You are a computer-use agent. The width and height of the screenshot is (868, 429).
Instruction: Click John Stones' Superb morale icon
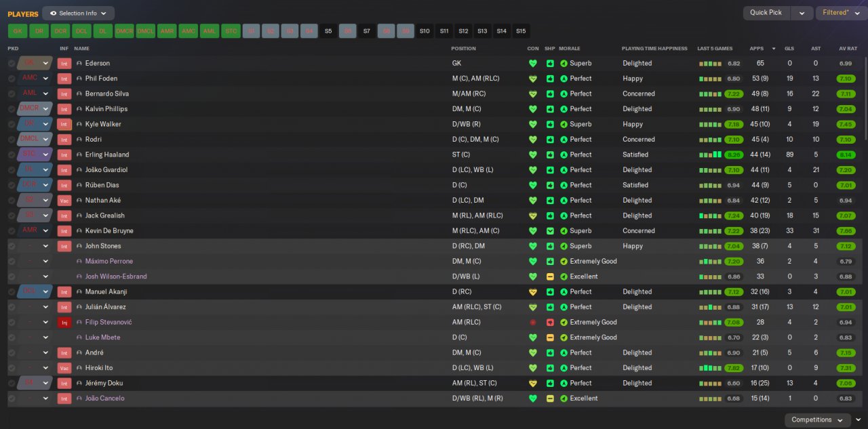point(564,246)
